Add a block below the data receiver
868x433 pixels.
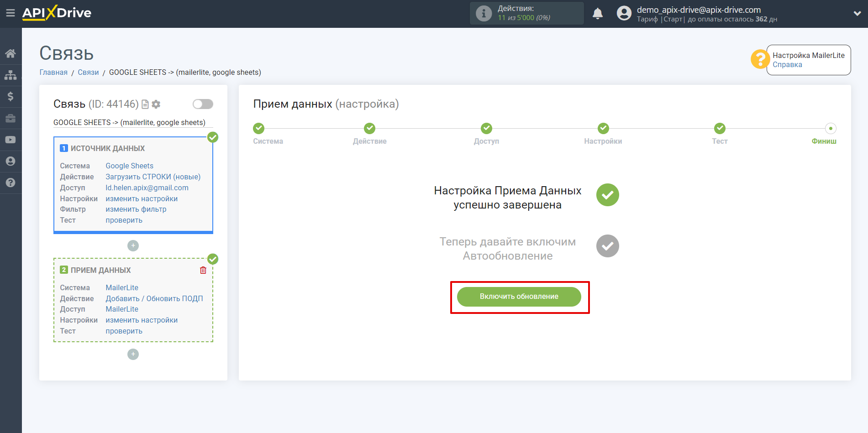(133, 354)
